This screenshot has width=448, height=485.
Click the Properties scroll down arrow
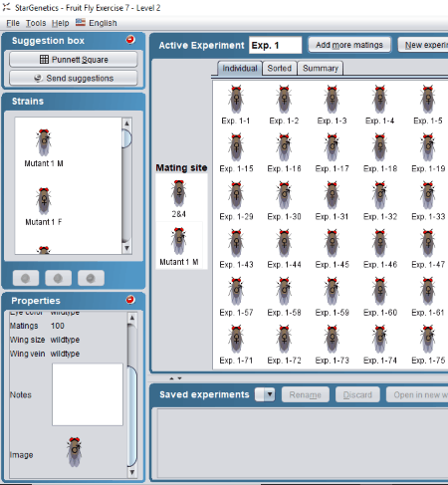[x=132, y=472]
